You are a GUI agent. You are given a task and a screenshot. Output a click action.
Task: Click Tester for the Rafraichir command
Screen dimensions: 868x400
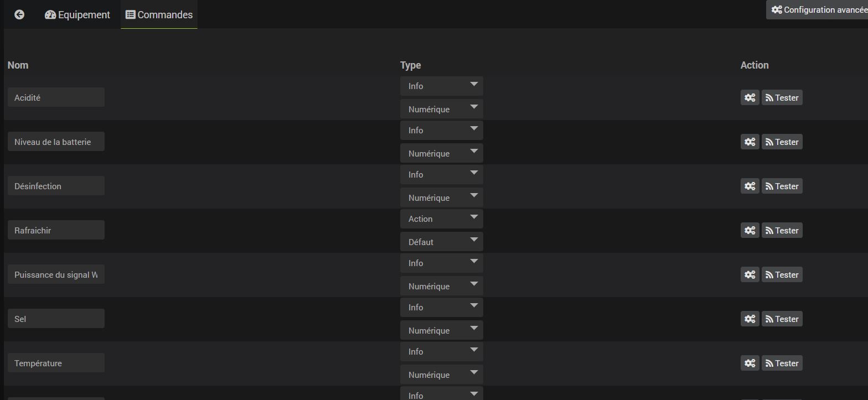tap(782, 230)
